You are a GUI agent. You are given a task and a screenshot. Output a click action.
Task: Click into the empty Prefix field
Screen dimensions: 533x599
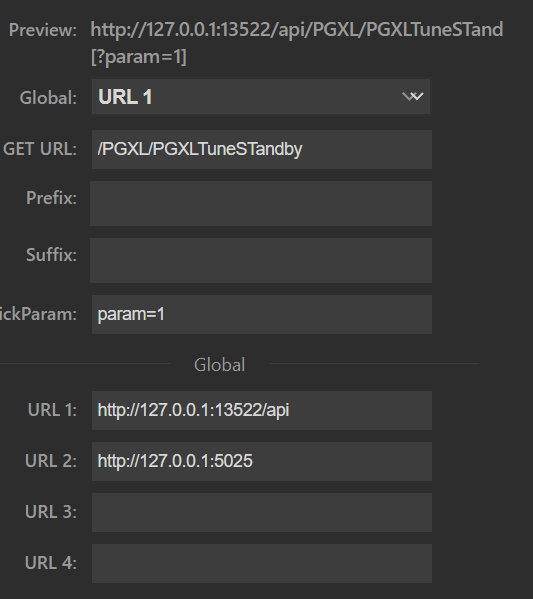(x=261, y=203)
